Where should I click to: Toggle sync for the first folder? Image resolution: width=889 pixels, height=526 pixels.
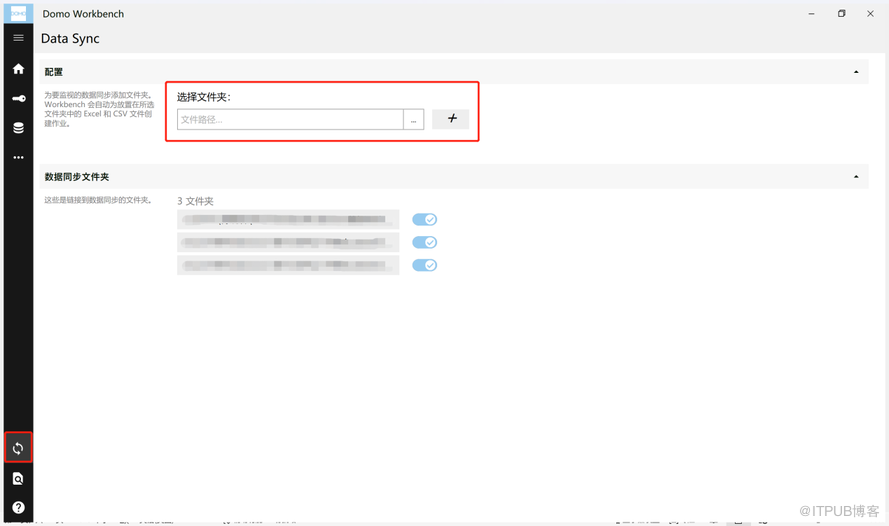tap(425, 219)
